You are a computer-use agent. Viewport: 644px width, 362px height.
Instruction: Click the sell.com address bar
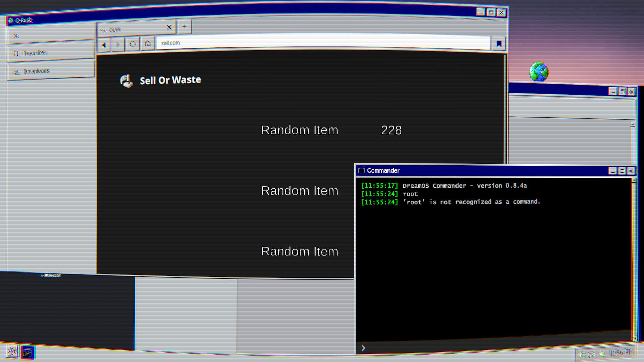pos(322,43)
